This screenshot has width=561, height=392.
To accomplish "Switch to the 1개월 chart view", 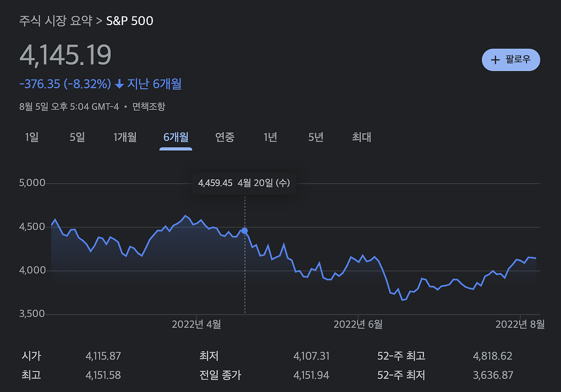I will [x=125, y=137].
